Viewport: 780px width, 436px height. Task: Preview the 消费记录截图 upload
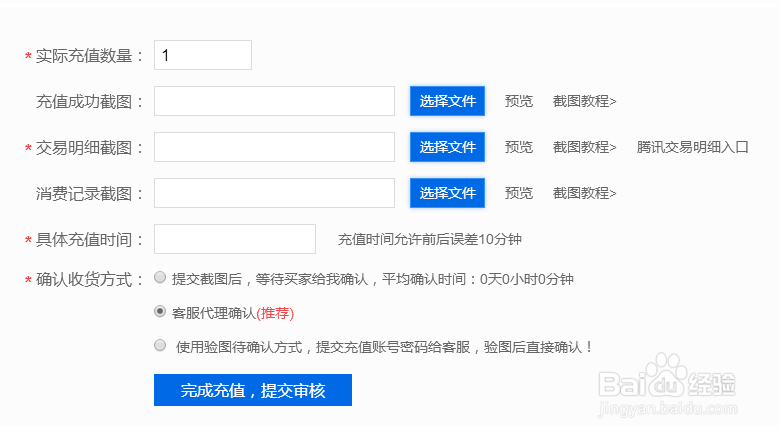point(519,193)
